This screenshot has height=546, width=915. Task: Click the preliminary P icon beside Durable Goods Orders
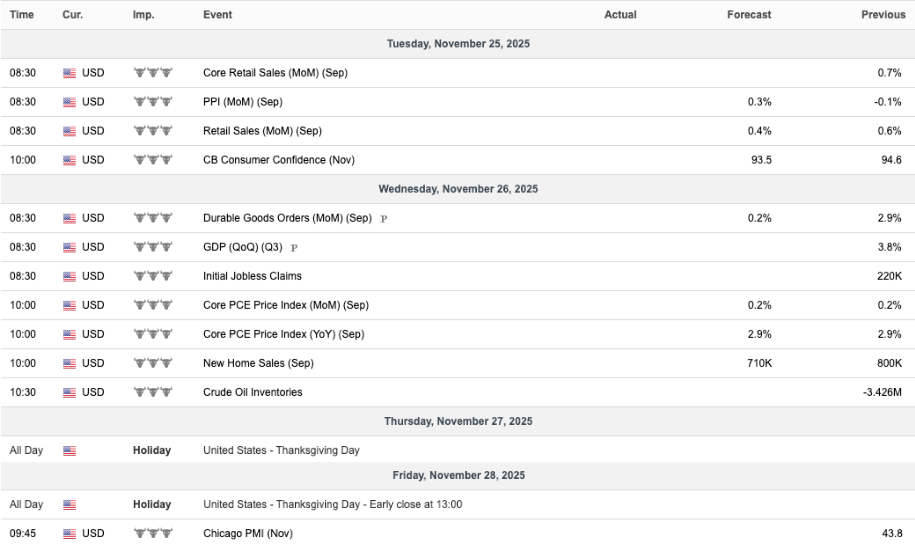(x=383, y=219)
